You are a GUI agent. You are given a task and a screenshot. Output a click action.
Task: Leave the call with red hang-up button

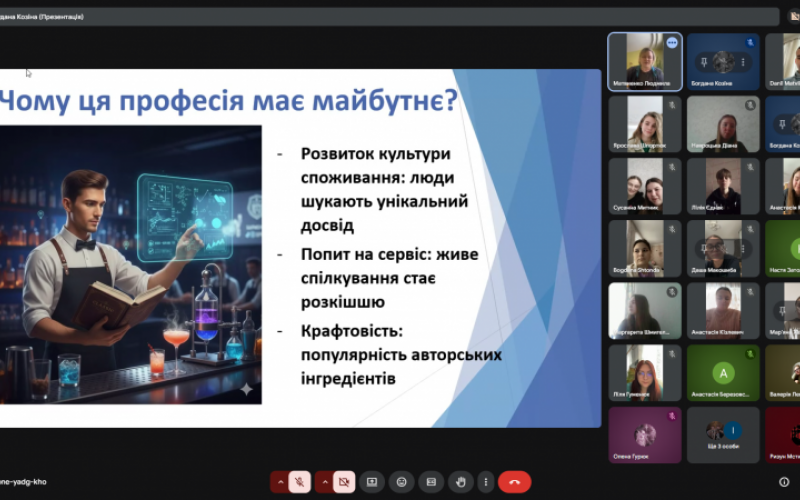click(514, 482)
